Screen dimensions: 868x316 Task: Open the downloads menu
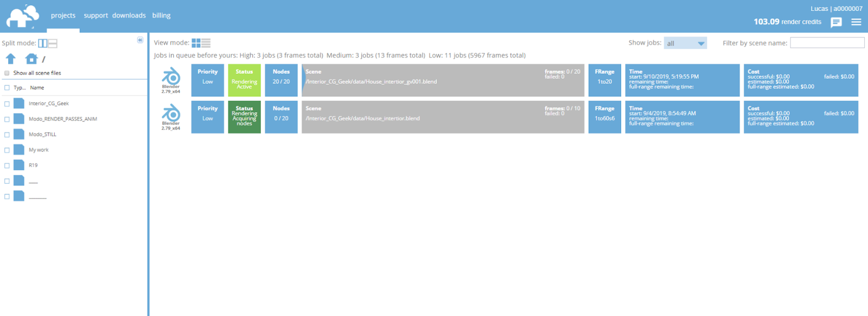coord(129,15)
